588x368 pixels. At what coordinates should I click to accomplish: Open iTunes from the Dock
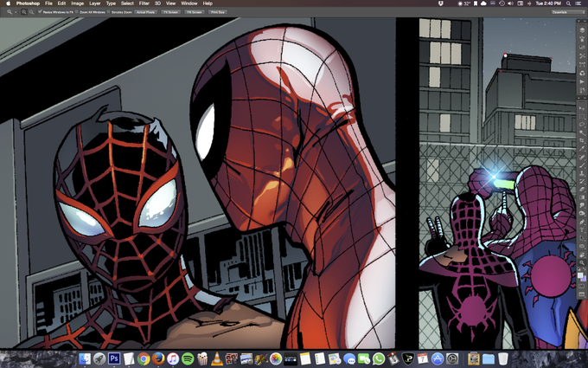(x=172, y=358)
